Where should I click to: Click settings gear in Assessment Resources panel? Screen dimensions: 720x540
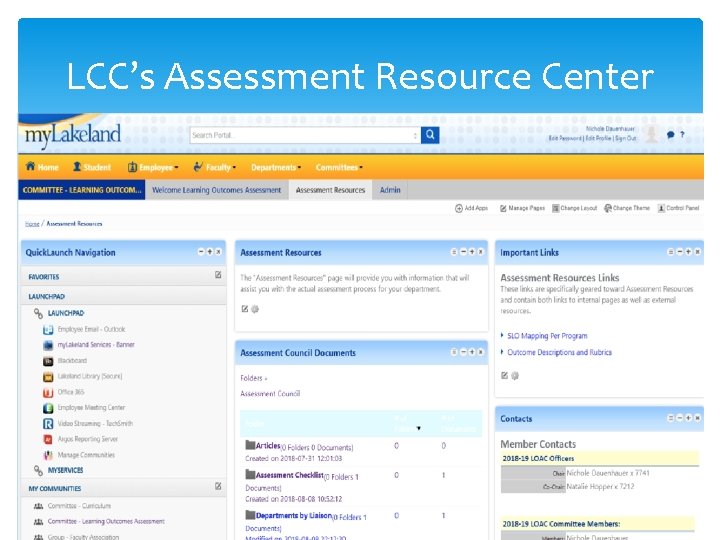tap(255, 309)
